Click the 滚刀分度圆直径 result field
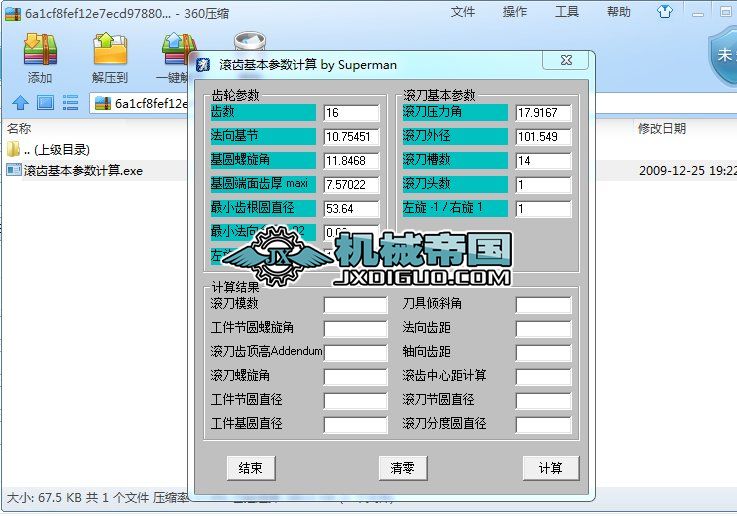The image size is (737, 516). coord(543,424)
